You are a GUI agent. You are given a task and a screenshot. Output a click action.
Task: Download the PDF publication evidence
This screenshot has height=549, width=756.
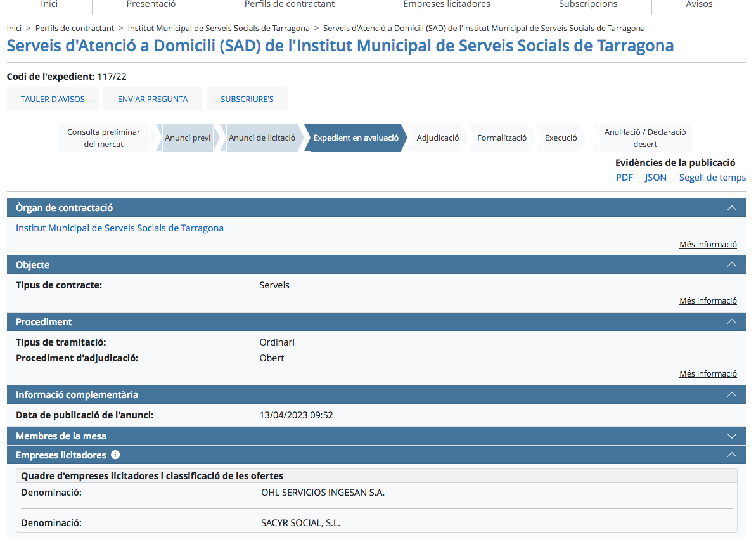[x=624, y=178]
